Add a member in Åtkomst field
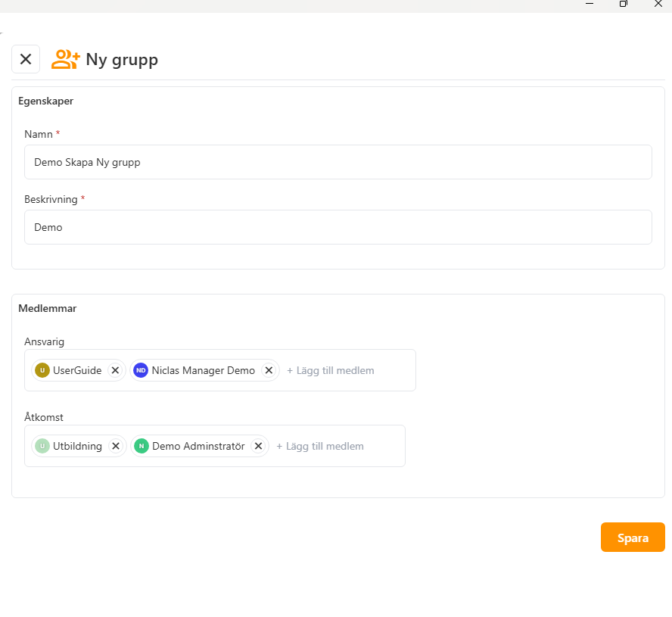 point(320,447)
